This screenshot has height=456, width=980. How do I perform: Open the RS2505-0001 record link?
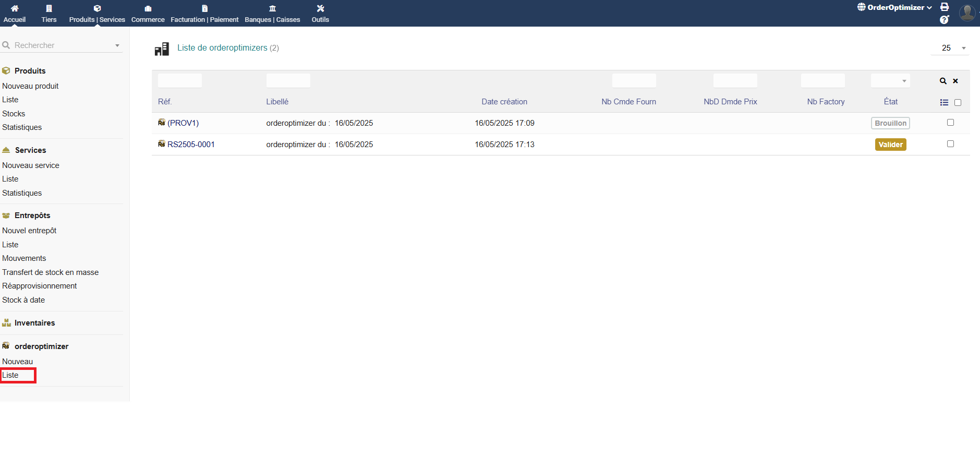coord(191,145)
